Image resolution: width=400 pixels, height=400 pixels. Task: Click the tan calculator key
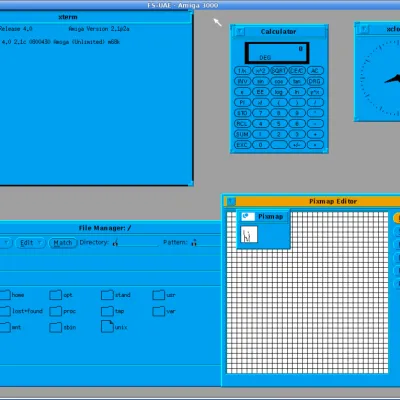(297, 81)
